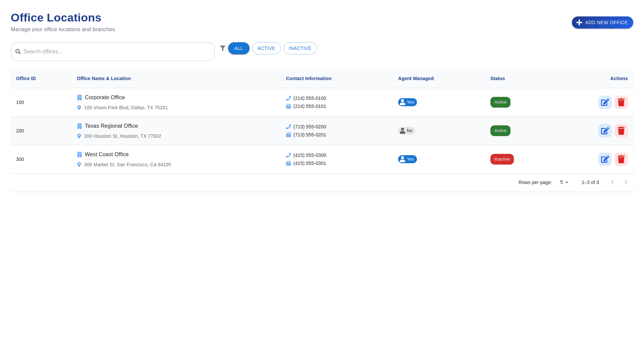644x362 pixels.
Task: Open the filter funnel icon
Action: [x=222, y=48]
